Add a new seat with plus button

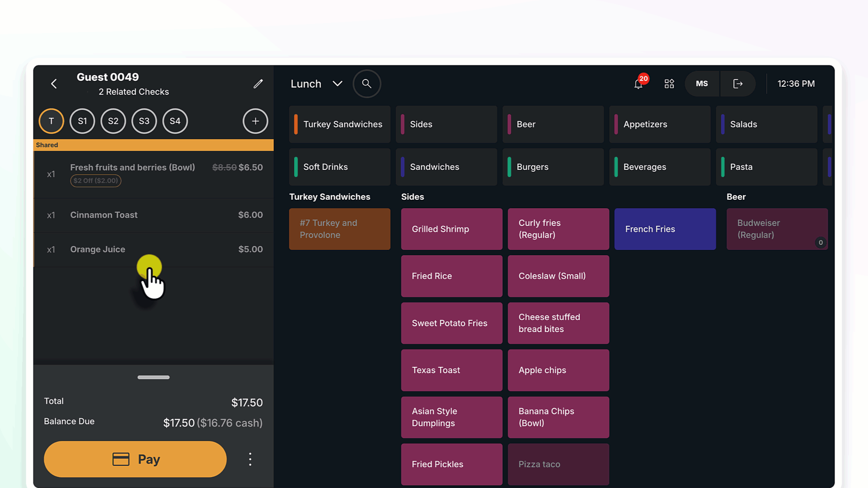coord(255,121)
